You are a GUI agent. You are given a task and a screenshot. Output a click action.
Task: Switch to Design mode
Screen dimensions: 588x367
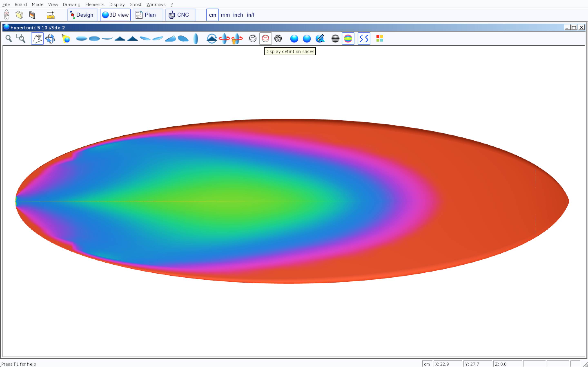[82, 15]
